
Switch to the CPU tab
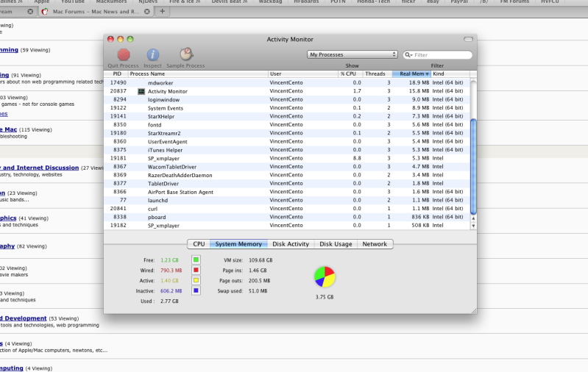[x=199, y=244]
